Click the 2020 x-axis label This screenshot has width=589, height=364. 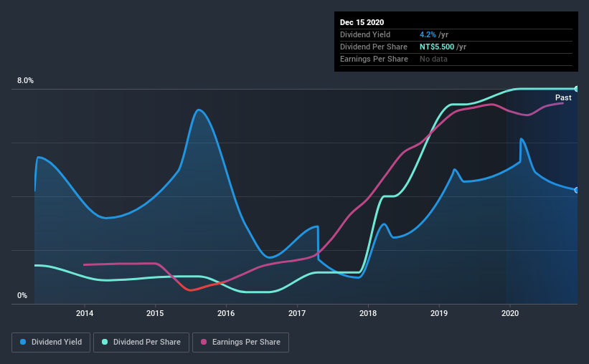(x=510, y=313)
